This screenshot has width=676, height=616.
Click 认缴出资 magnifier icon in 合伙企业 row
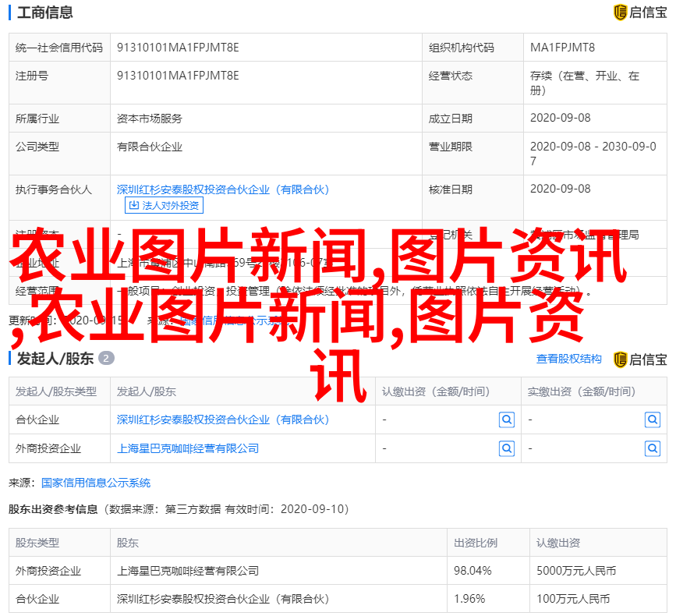(x=507, y=420)
